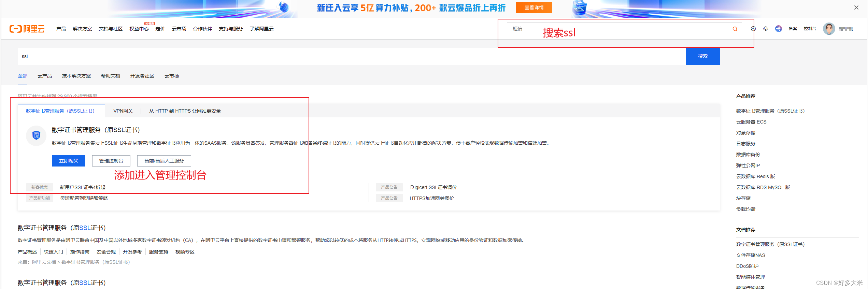Switch to 帮助文档 tab
The image size is (868, 289).
tap(111, 76)
